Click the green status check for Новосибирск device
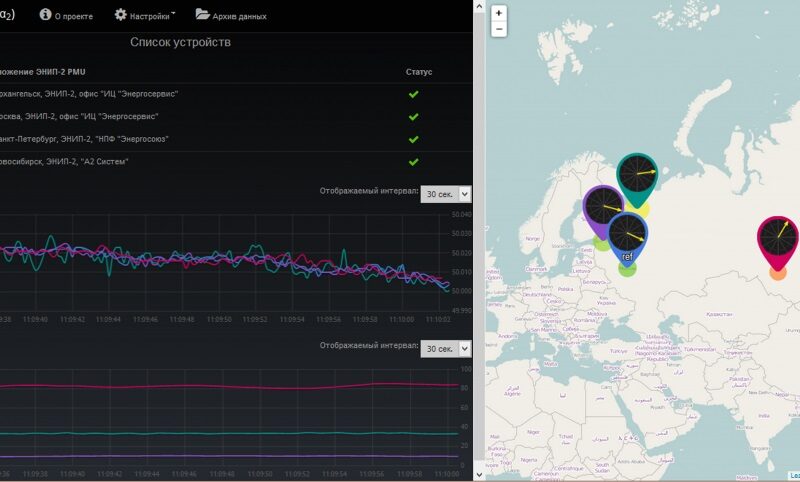This screenshot has width=800, height=482. [x=413, y=161]
